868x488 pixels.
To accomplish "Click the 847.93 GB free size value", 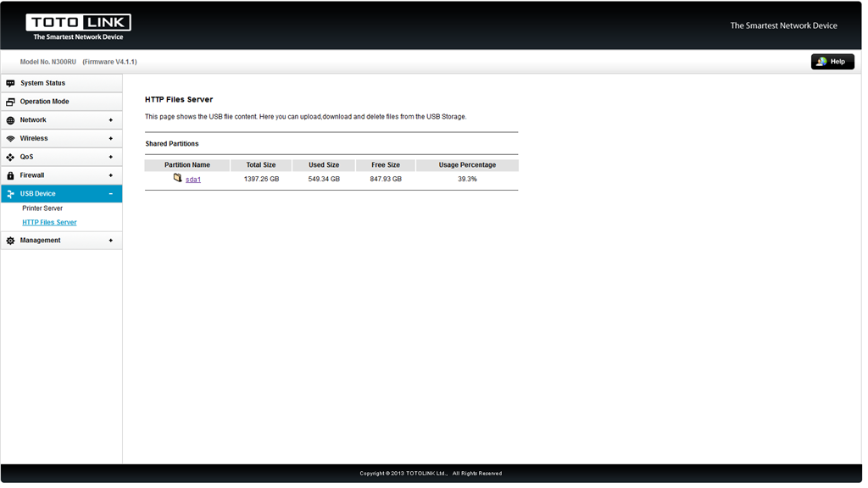I will click(x=386, y=180).
